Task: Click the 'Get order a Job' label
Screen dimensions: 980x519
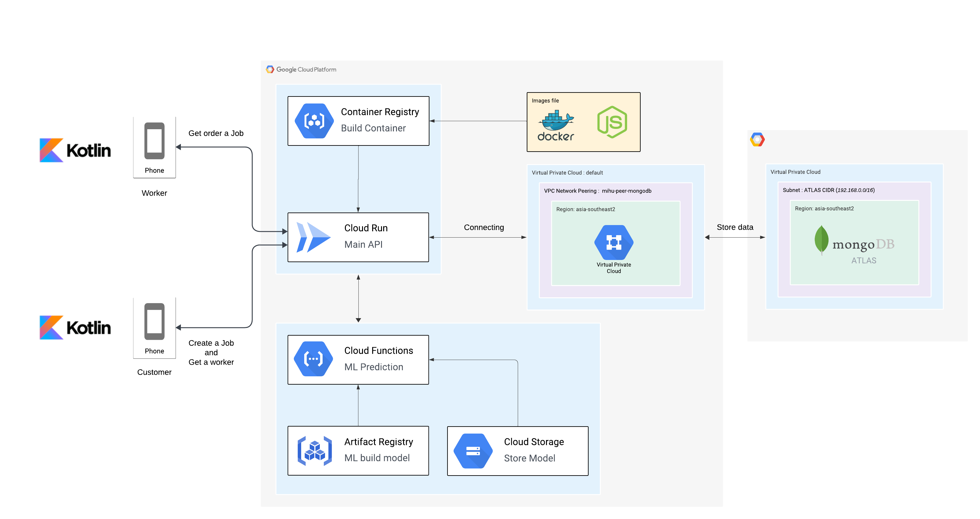Action: (x=216, y=133)
